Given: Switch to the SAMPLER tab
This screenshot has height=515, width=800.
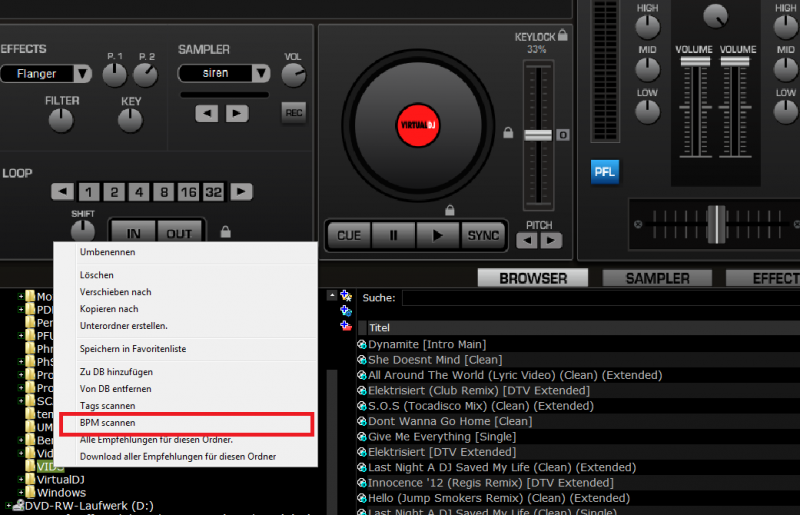Looking at the screenshot, I should click(657, 278).
